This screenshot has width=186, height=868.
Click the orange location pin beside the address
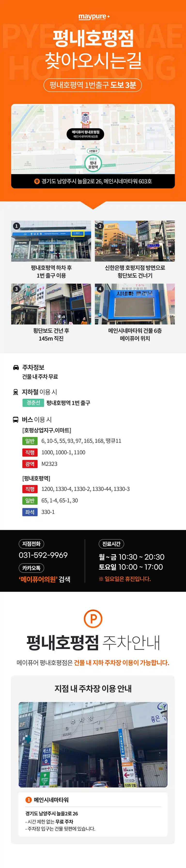coord(37,181)
